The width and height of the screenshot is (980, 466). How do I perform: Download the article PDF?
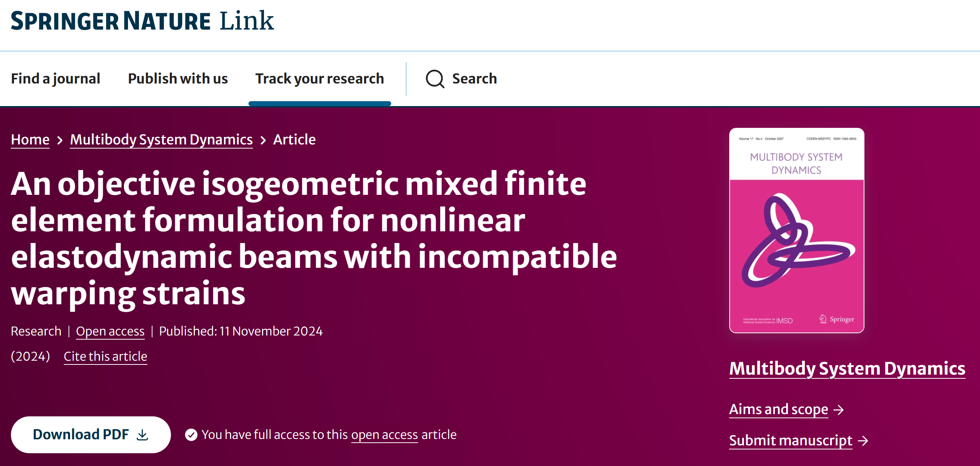(x=90, y=434)
